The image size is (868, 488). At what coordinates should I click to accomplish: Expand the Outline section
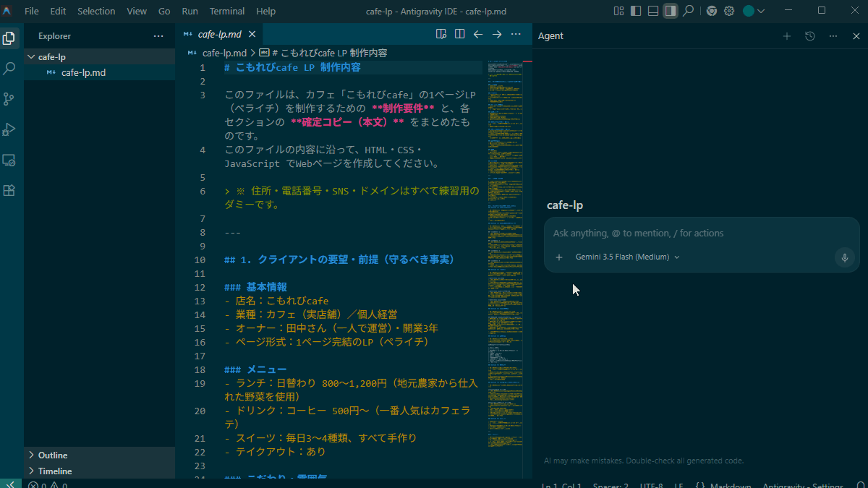99,455
